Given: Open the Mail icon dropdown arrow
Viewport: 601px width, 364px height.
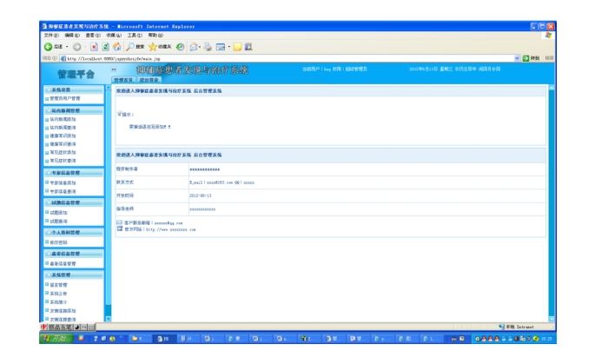Looking at the screenshot, I should [x=200, y=47].
